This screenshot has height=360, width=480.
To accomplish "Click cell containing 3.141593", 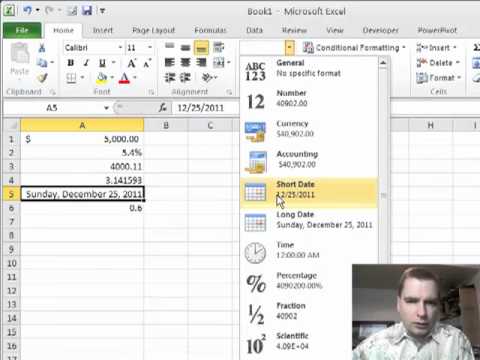I will coord(82,180).
